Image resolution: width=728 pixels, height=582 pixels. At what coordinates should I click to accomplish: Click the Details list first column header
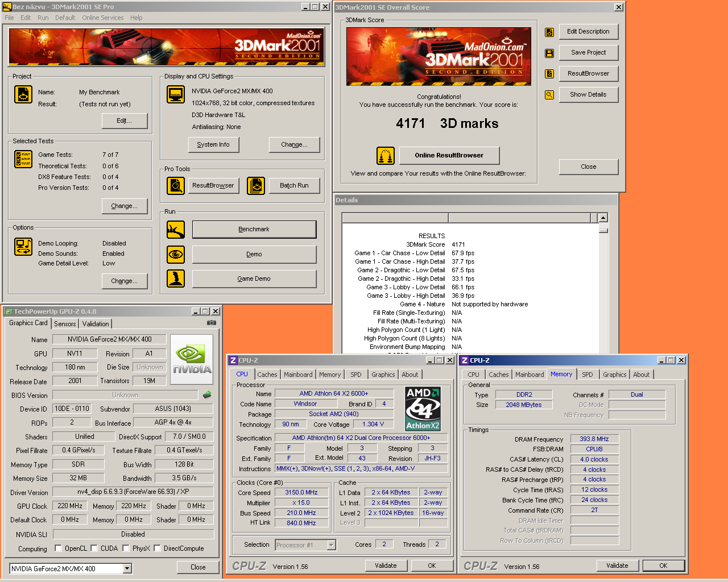click(x=395, y=218)
